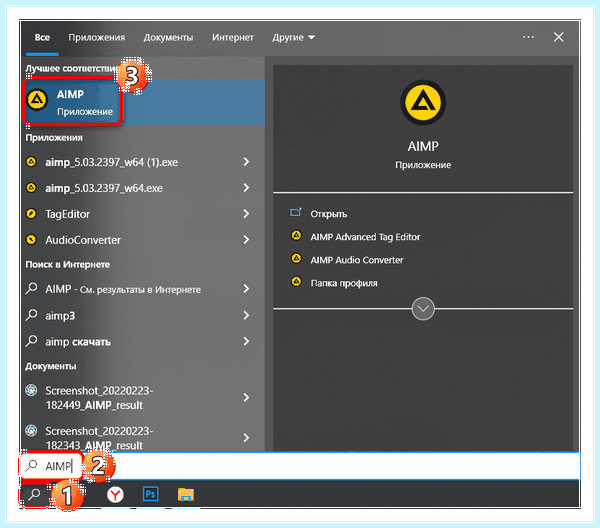The height and width of the screenshot is (528, 600).
Task: Open the Другие dropdown filter
Action: [293, 37]
